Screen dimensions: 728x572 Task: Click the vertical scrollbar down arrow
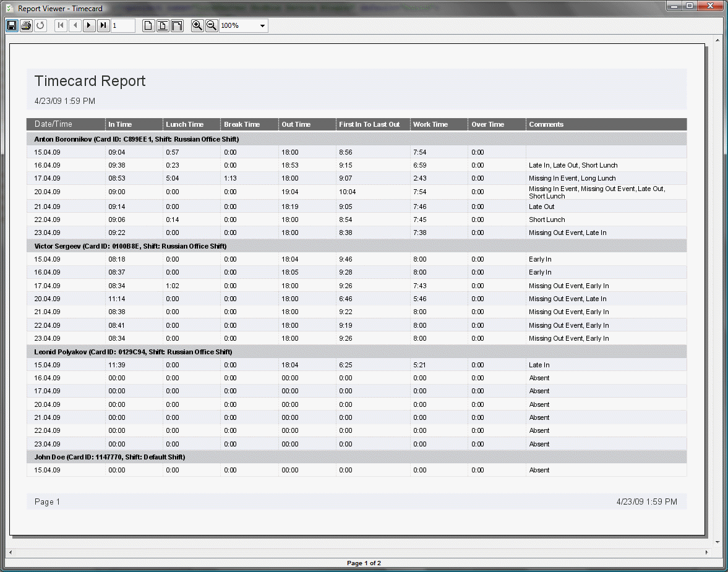point(717,542)
